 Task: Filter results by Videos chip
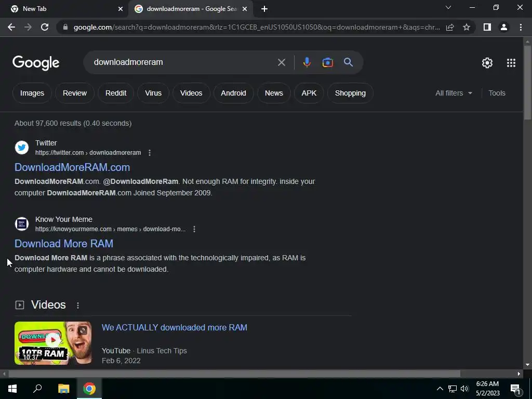click(191, 93)
